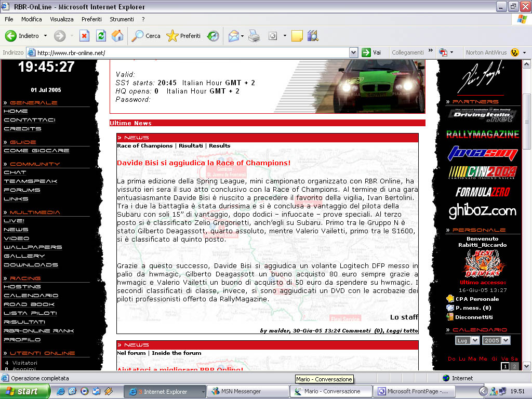Image resolution: width=532 pixels, height=399 pixels.
Task: Expand Collegamenti chevron overflow
Action: coord(431,50)
